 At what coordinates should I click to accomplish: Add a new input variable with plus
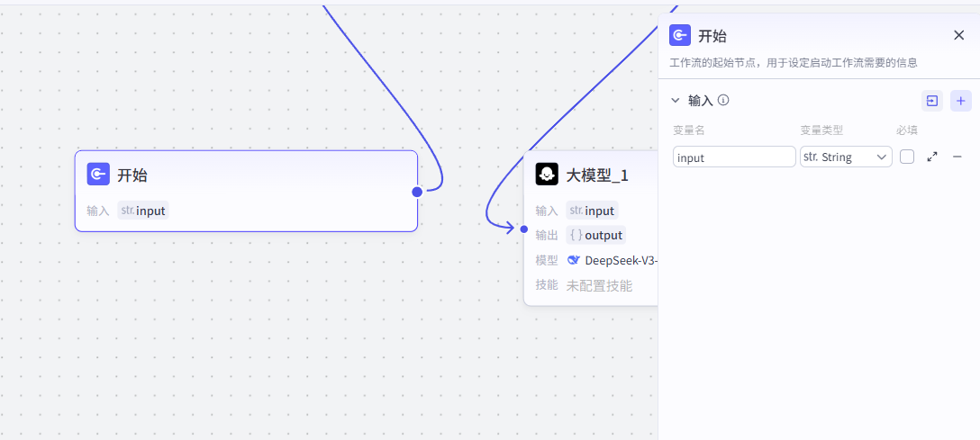(x=960, y=101)
